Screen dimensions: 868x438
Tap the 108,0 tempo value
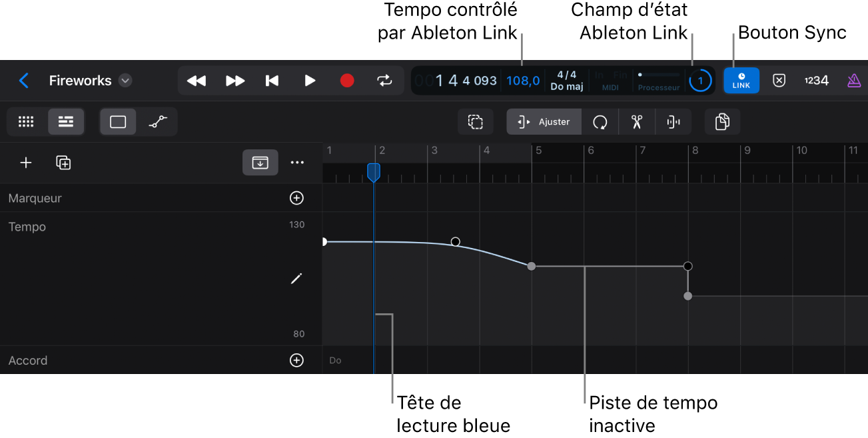[523, 80]
